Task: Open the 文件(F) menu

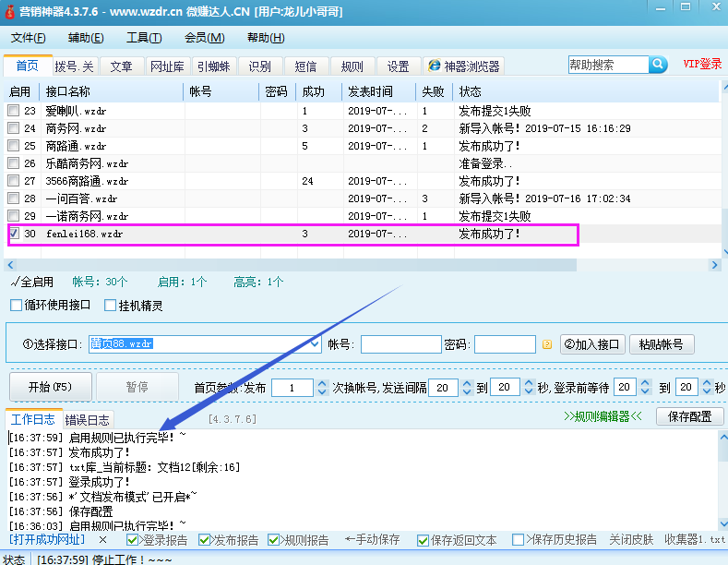Action: (x=28, y=38)
